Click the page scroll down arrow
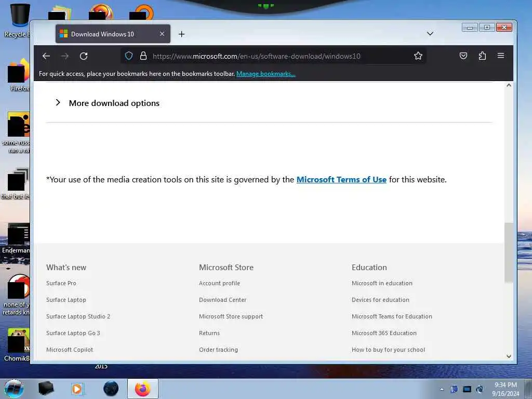532x399 pixels. (x=509, y=356)
